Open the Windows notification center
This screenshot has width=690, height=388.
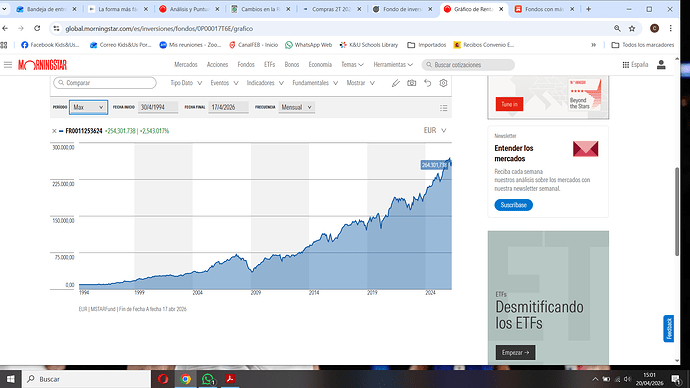click(x=676, y=379)
